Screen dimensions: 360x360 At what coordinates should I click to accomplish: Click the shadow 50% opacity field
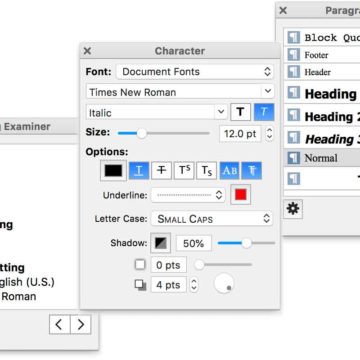coord(194,244)
